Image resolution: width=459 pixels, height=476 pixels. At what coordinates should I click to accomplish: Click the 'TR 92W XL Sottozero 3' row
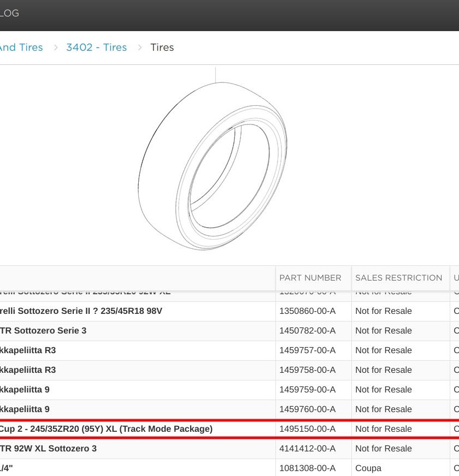pos(229,449)
